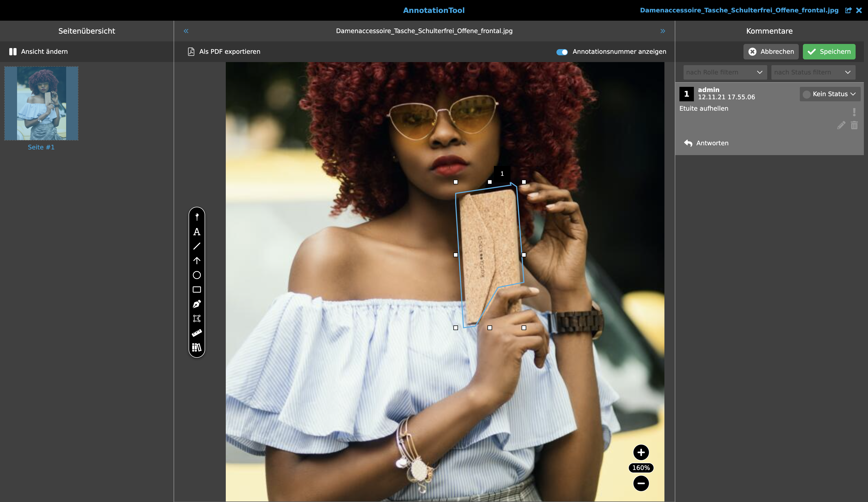Select the freehand pen tool
Screen dimensions: 868x502
pyautogui.click(x=197, y=304)
